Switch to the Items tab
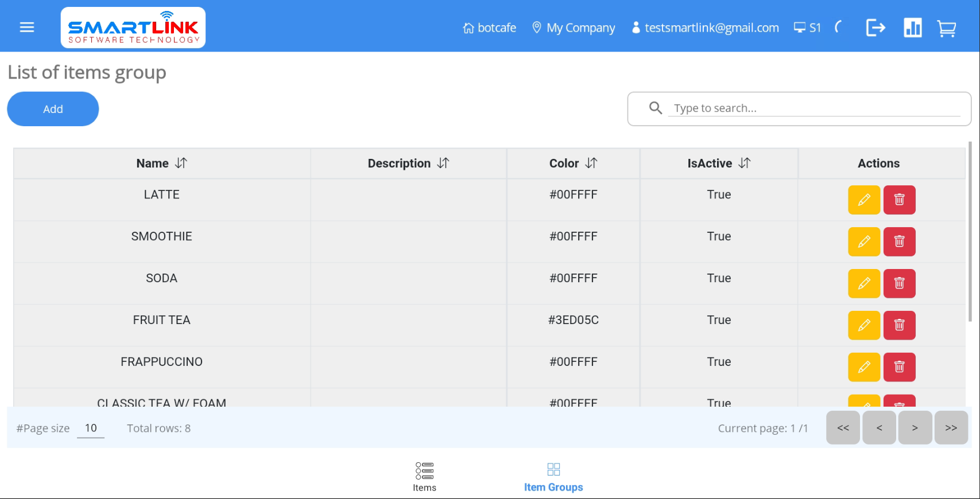Image resolution: width=980 pixels, height=499 pixels. (x=424, y=477)
